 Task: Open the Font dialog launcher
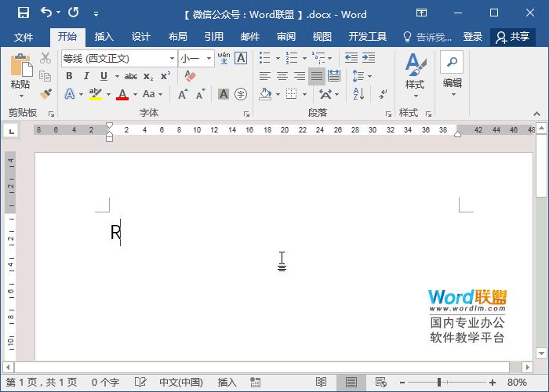pos(246,114)
